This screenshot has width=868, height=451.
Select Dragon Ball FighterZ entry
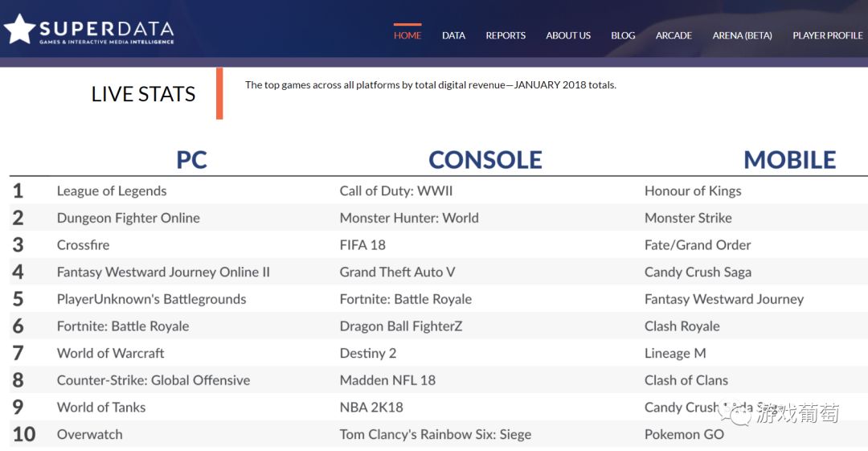(401, 326)
